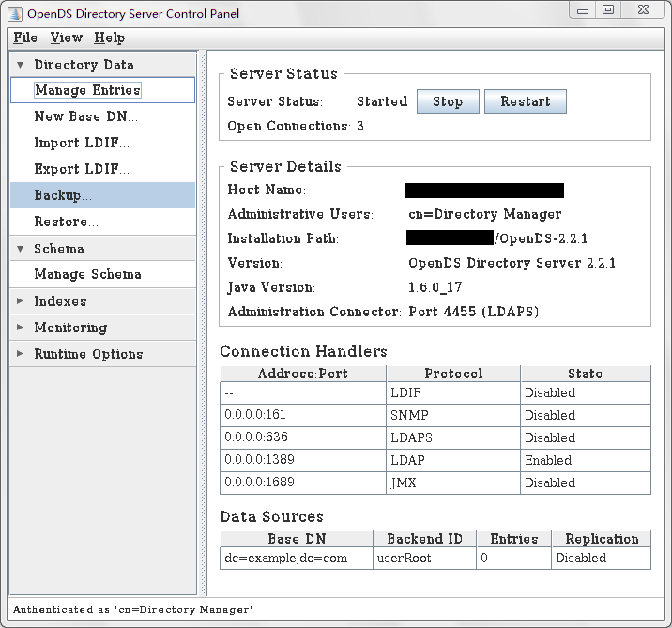The image size is (672, 628).
Task: Click the Authenticated as status bar text
Action: [x=133, y=609]
